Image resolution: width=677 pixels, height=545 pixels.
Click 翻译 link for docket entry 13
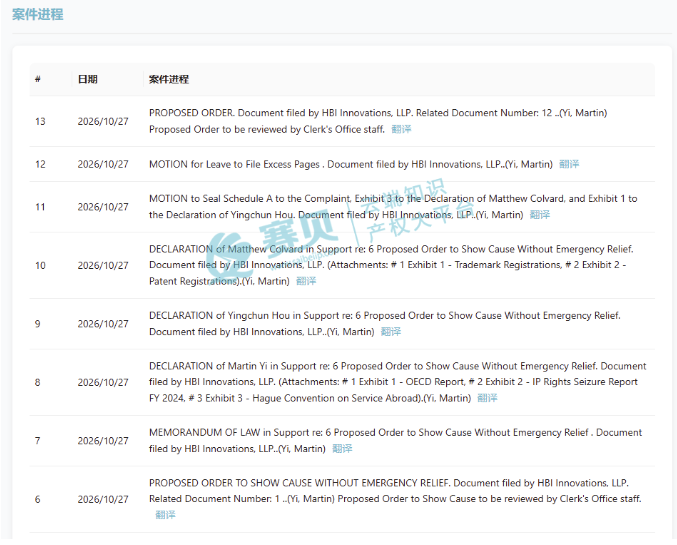click(401, 129)
